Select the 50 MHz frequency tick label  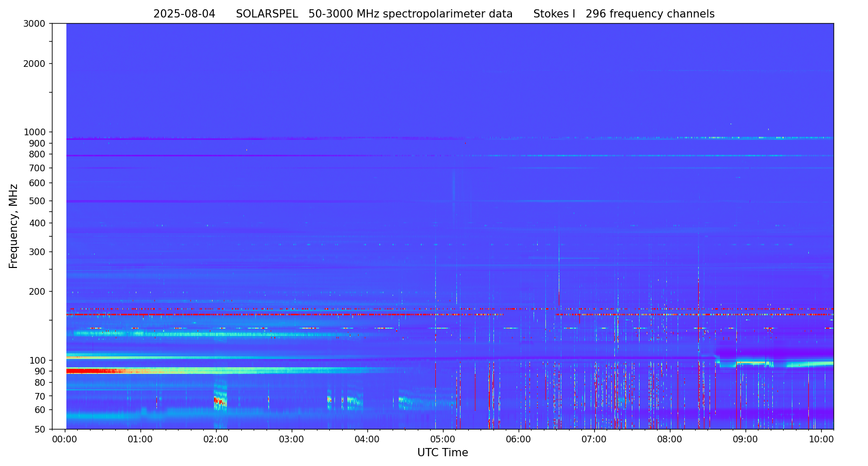coord(39,429)
